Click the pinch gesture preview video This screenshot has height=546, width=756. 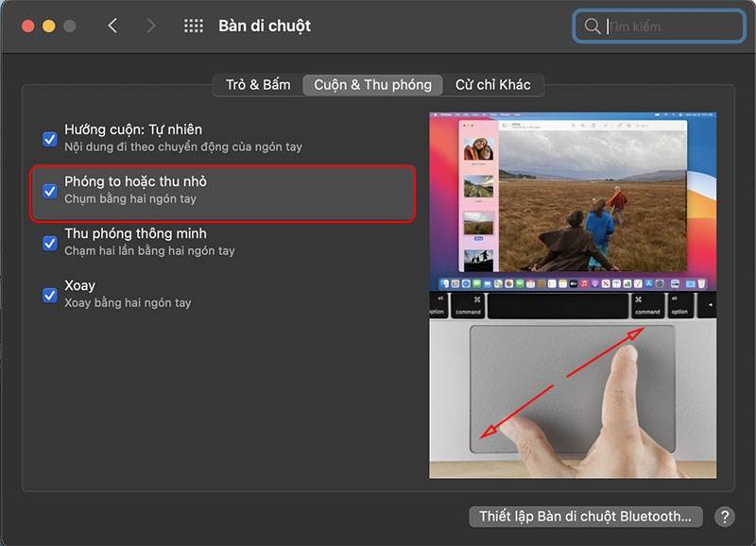[x=572, y=295]
